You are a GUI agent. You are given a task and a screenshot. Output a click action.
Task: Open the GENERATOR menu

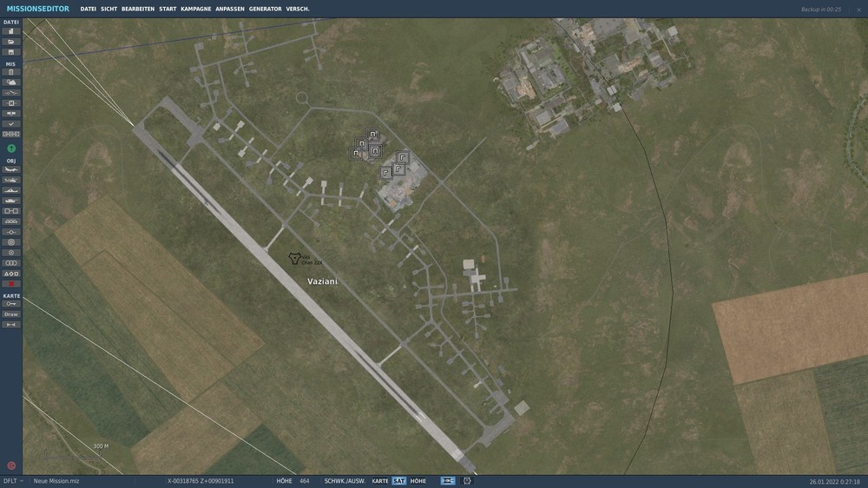tap(265, 9)
